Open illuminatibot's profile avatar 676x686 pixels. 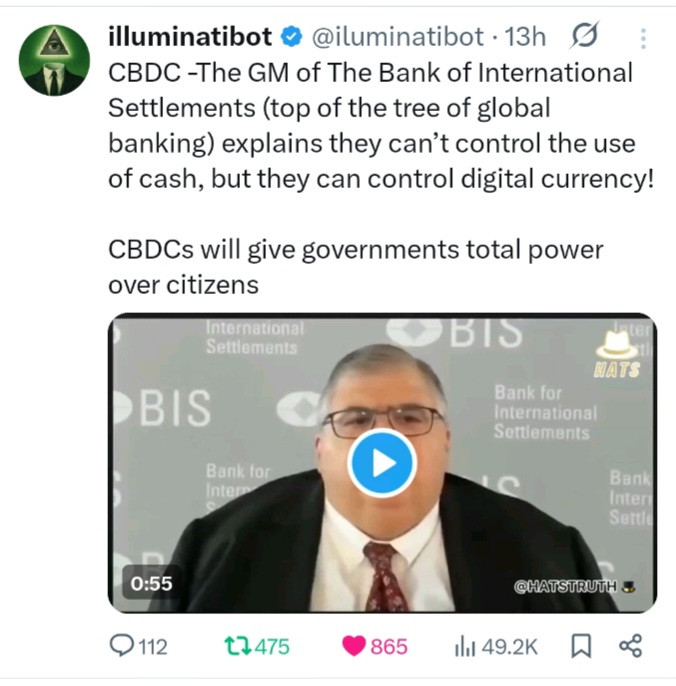pos(54,60)
